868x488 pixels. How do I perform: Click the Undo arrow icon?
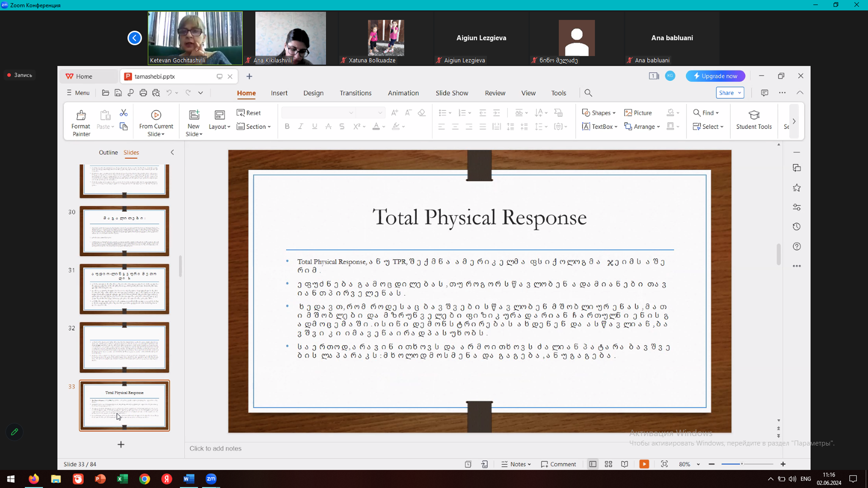click(x=169, y=93)
